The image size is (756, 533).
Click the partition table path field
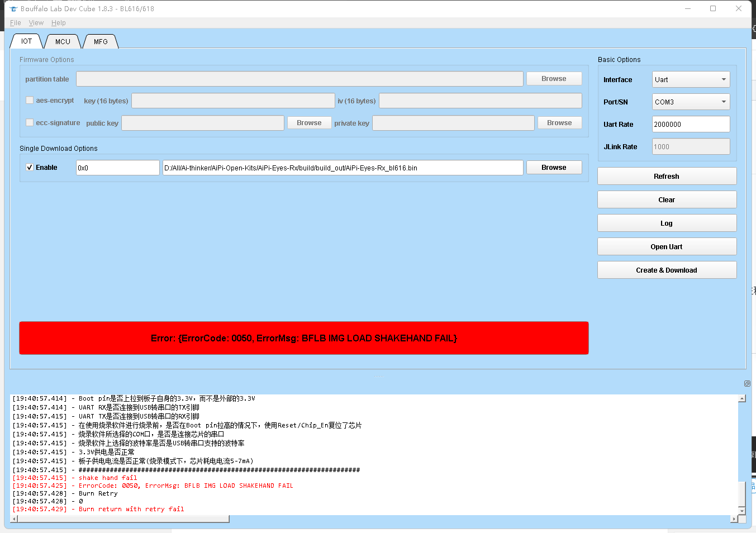click(299, 79)
